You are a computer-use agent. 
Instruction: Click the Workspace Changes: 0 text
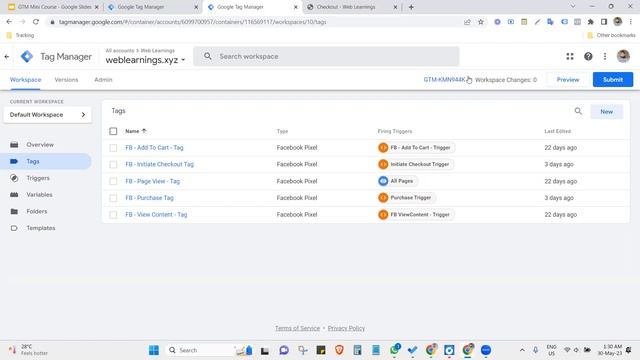[506, 80]
